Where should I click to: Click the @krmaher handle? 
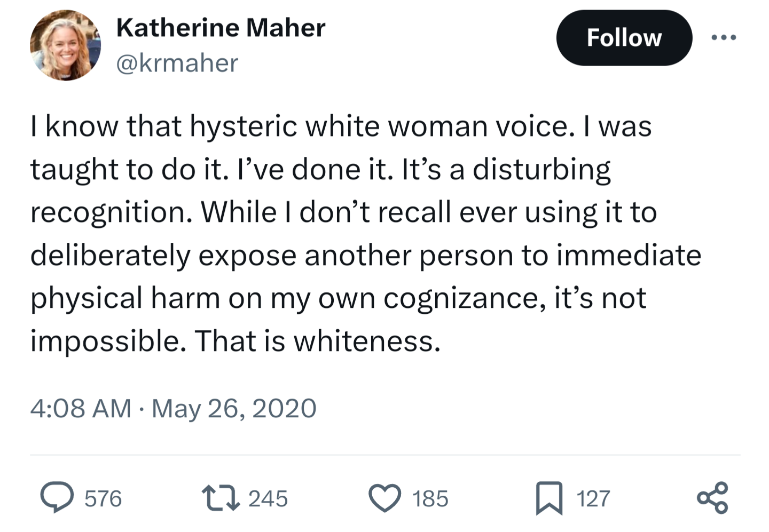pyautogui.click(x=177, y=63)
